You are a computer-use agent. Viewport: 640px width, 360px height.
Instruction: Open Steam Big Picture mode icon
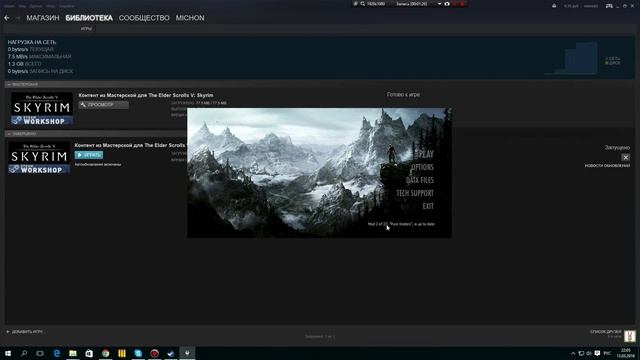pyautogui.click(x=609, y=6)
